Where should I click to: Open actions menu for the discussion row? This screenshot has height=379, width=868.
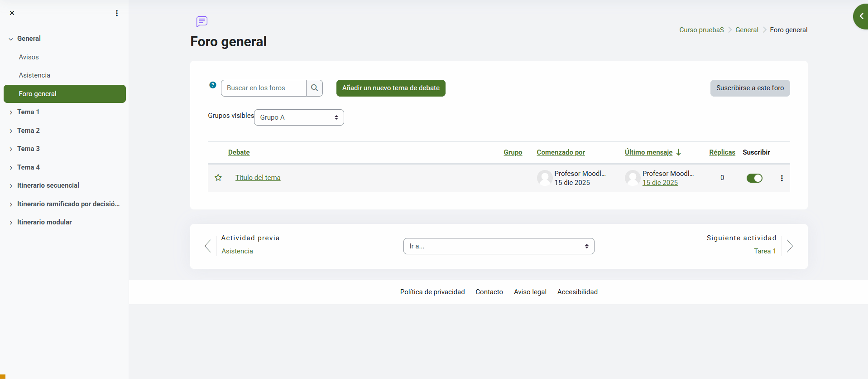(782, 178)
